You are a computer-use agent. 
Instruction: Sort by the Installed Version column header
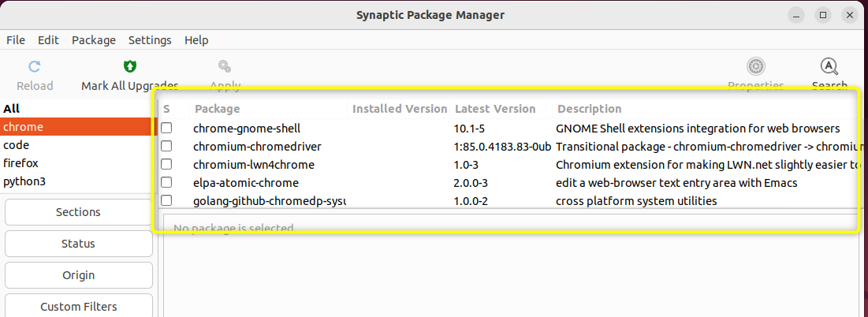[400, 109]
